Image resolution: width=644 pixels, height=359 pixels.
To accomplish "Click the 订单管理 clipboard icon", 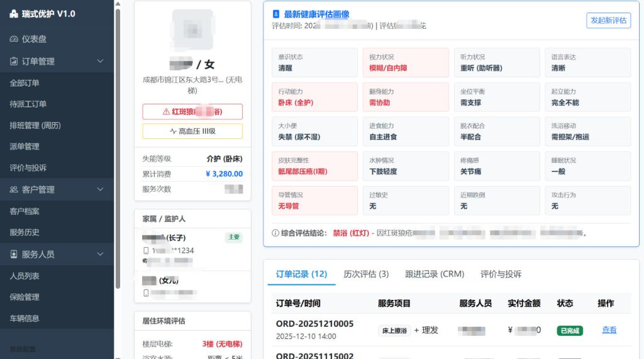I will [14, 61].
